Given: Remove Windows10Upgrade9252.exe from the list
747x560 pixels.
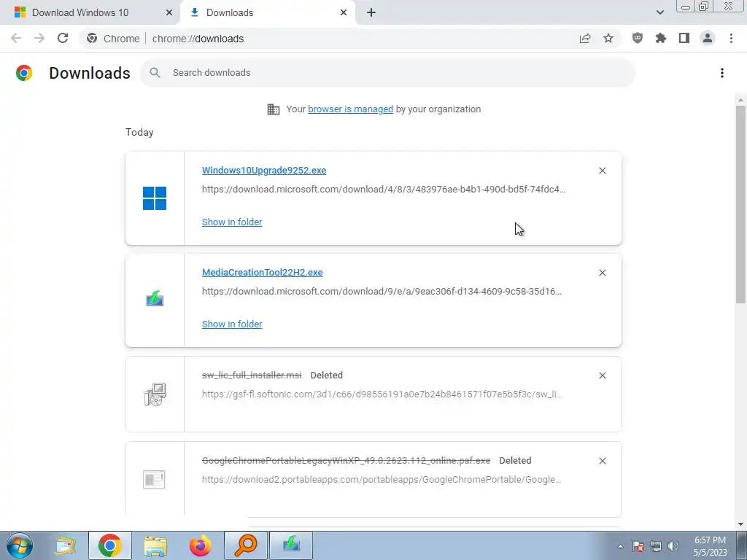Looking at the screenshot, I should pyautogui.click(x=602, y=171).
